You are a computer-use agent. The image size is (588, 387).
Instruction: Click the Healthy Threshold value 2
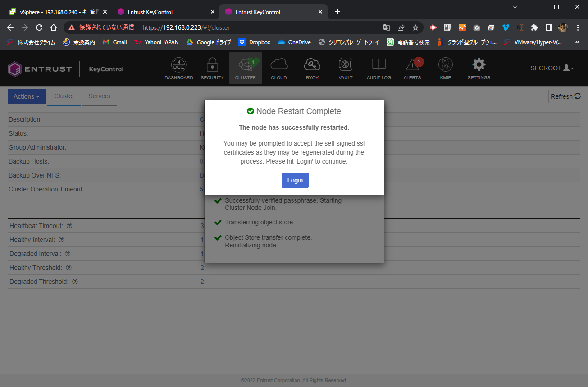click(x=202, y=268)
